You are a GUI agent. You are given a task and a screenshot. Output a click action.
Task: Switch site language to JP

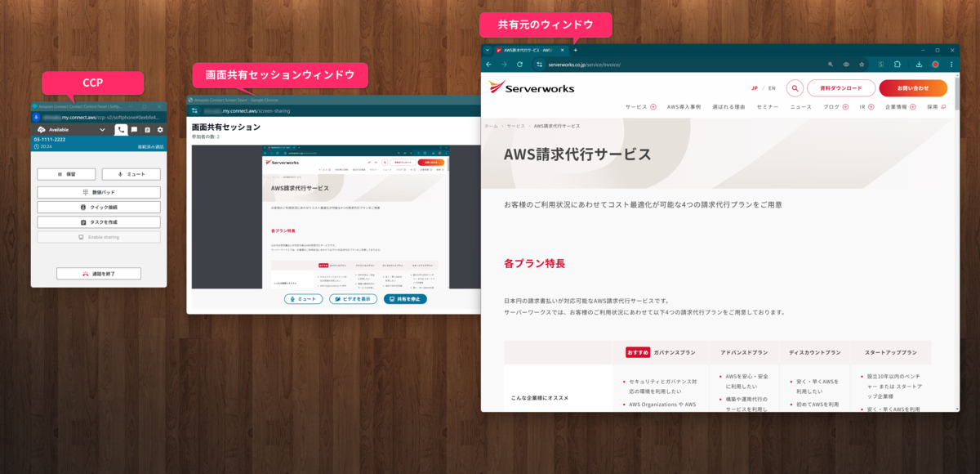755,88
